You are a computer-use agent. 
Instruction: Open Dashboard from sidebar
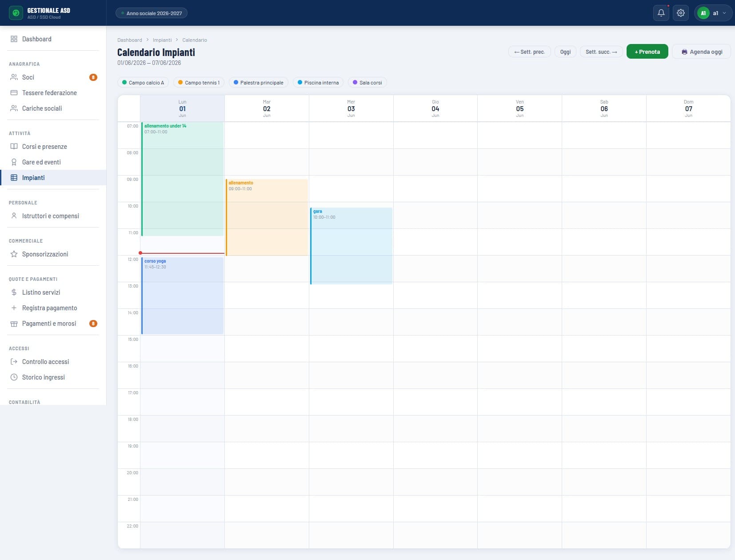coord(53,39)
